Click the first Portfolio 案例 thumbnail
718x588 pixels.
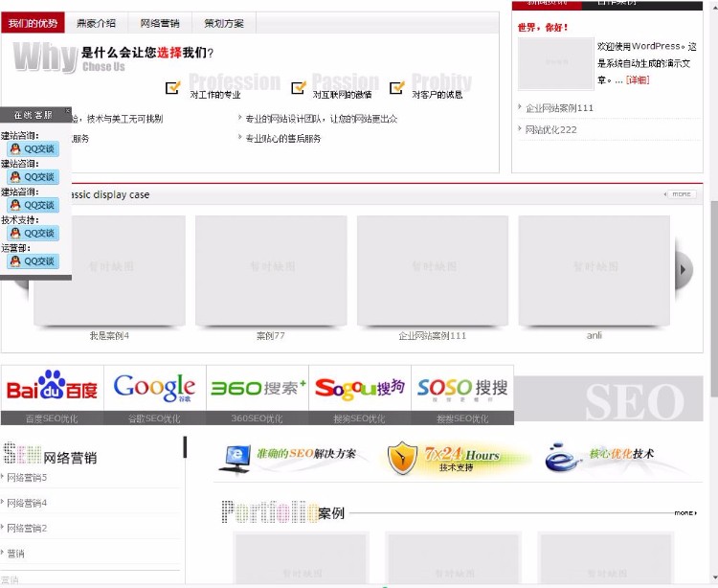click(x=301, y=559)
